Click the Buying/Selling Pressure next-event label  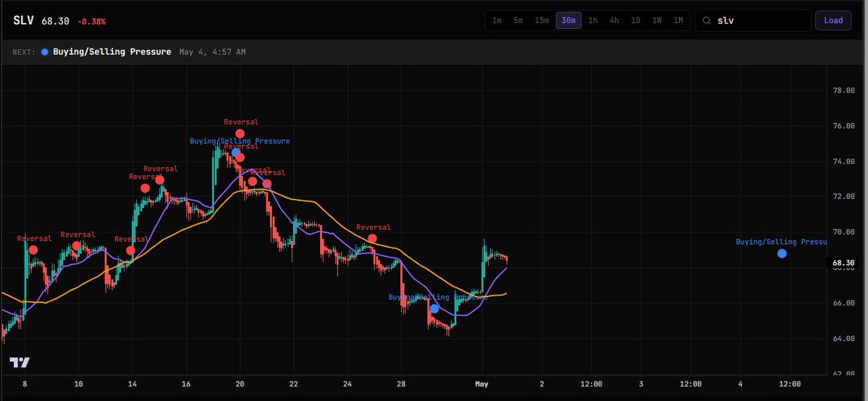(111, 52)
